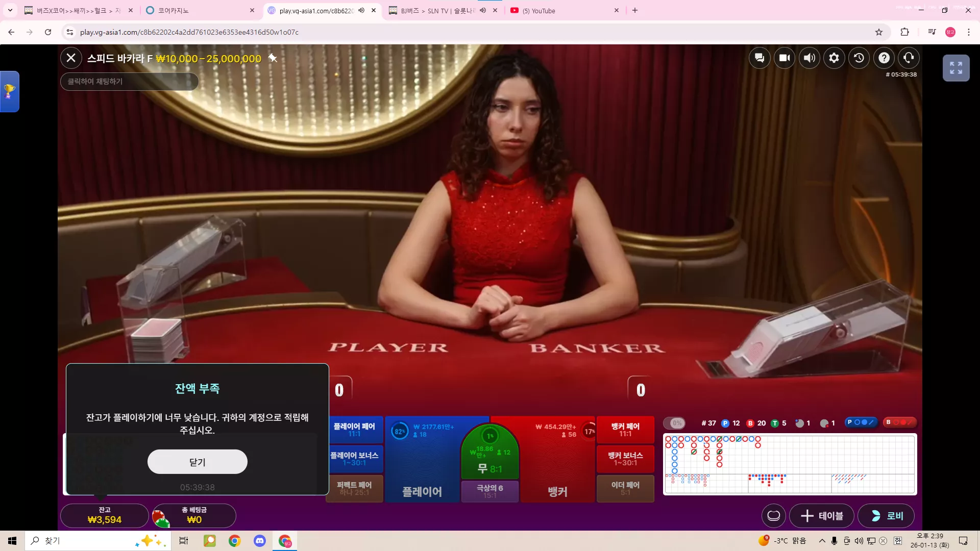Close the Speed Baccarat F game with X

click(71, 58)
